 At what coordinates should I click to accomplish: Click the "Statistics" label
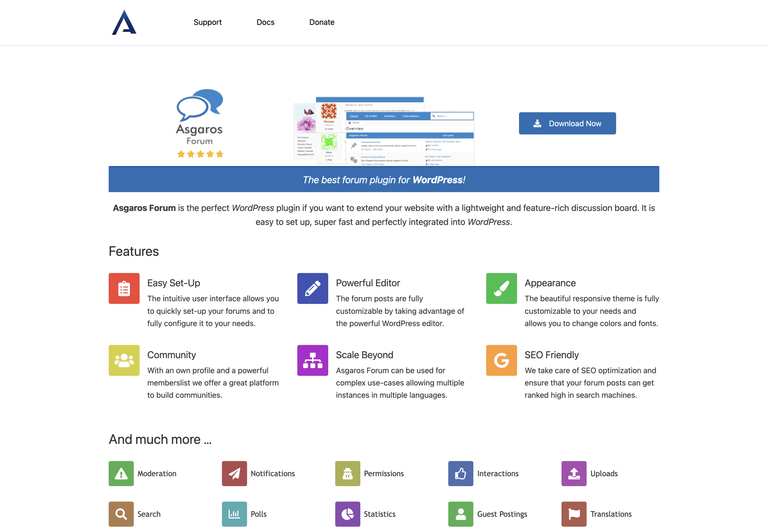pyautogui.click(x=379, y=514)
